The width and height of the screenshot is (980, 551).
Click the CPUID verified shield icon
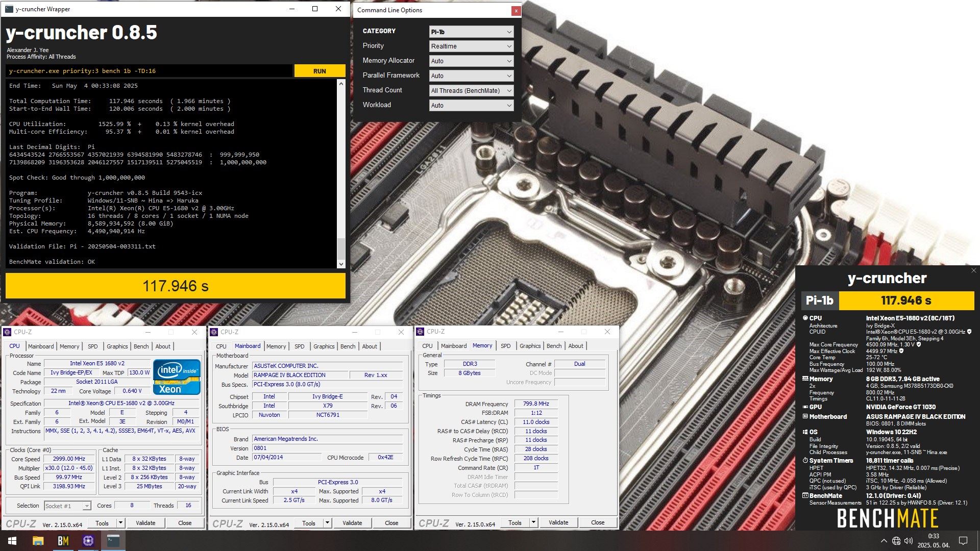(969, 332)
